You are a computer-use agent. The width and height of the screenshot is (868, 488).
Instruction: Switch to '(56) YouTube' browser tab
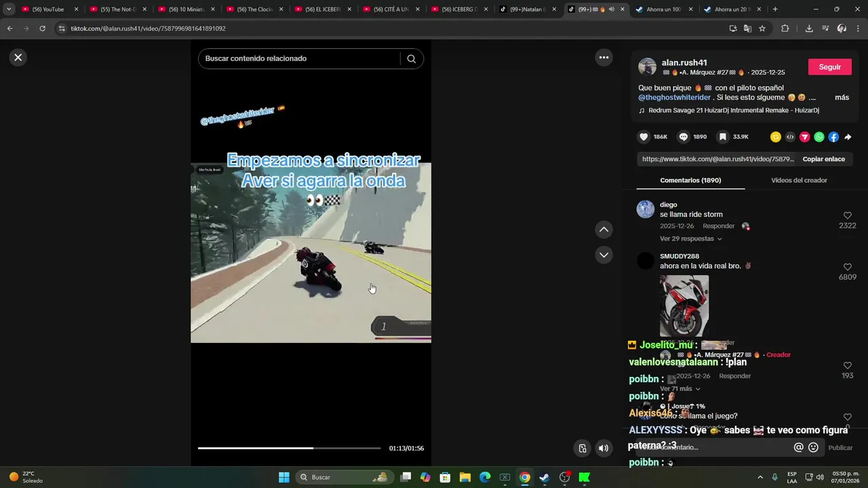[x=50, y=9]
